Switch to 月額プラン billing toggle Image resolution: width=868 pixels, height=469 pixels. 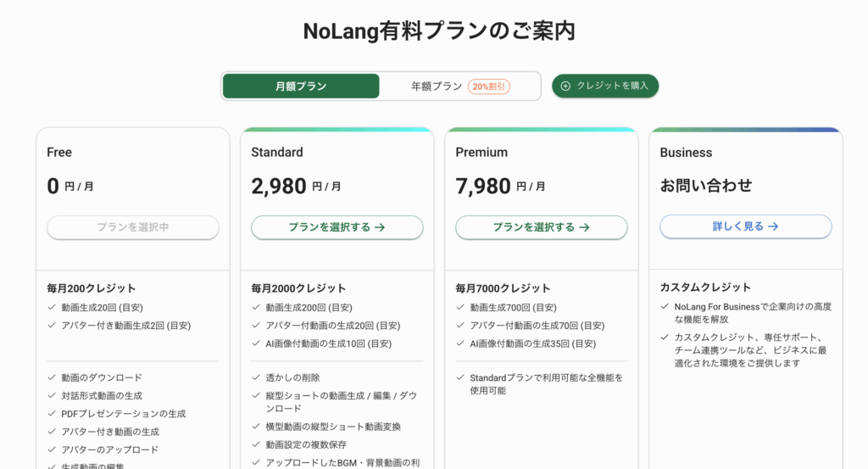point(301,87)
